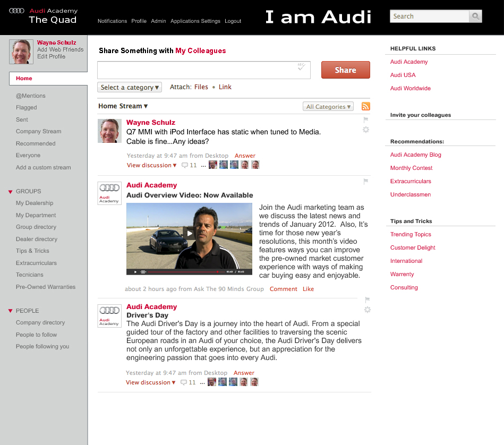Open Pre-Owned Warranties group
The height and width of the screenshot is (445, 504).
(x=46, y=287)
